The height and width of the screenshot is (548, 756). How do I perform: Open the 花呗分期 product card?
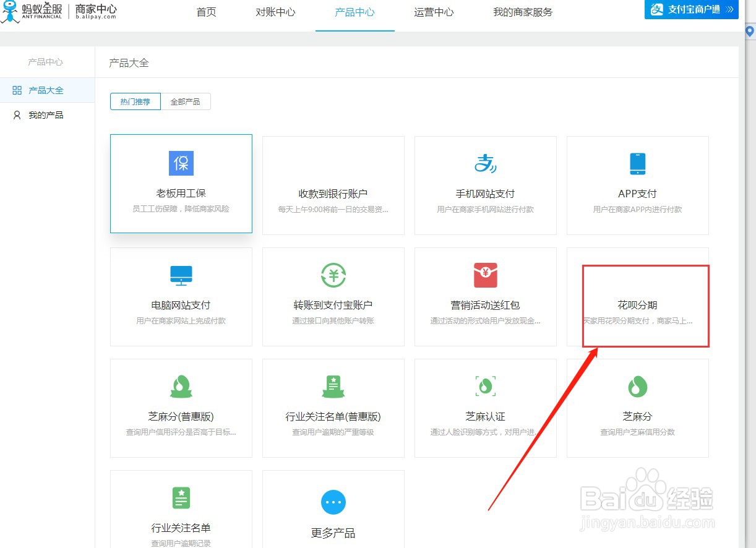point(638,297)
